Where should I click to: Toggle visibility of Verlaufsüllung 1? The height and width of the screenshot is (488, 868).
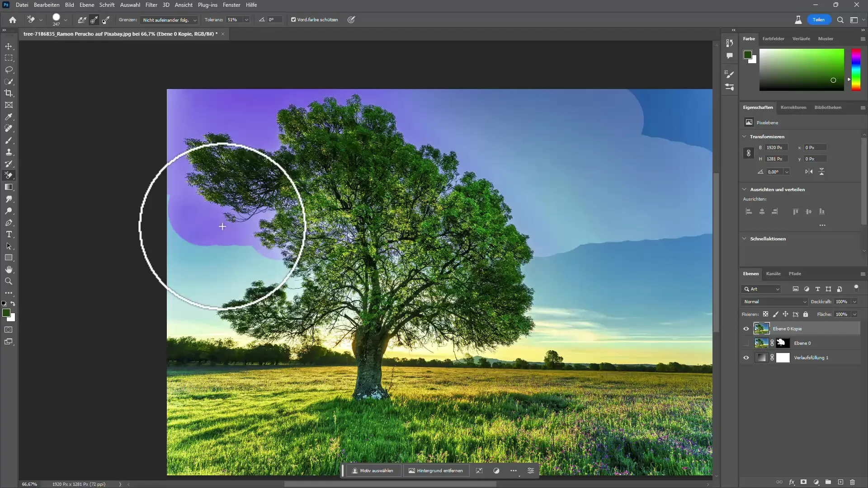tap(746, 357)
